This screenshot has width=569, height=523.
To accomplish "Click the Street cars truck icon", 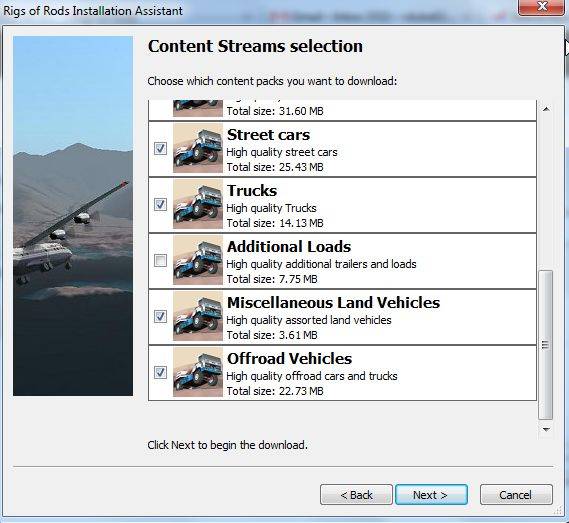I will pyautogui.click(x=198, y=148).
